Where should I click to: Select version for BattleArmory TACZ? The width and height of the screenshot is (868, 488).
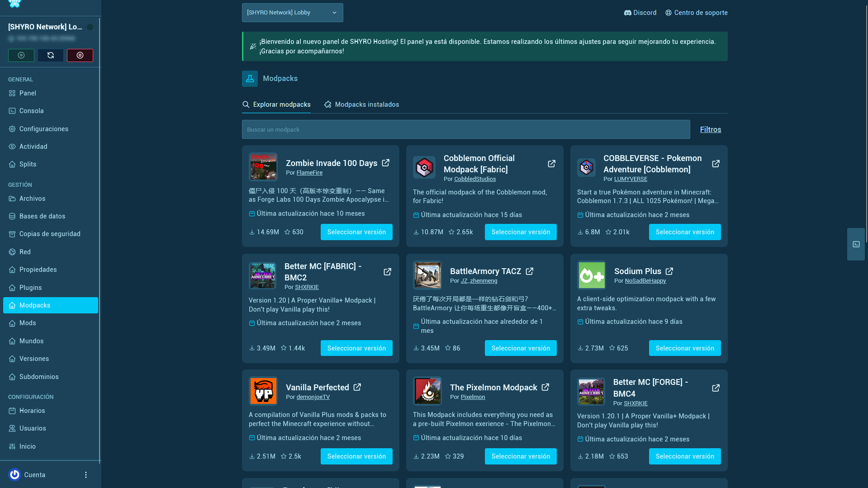coord(521,348)
